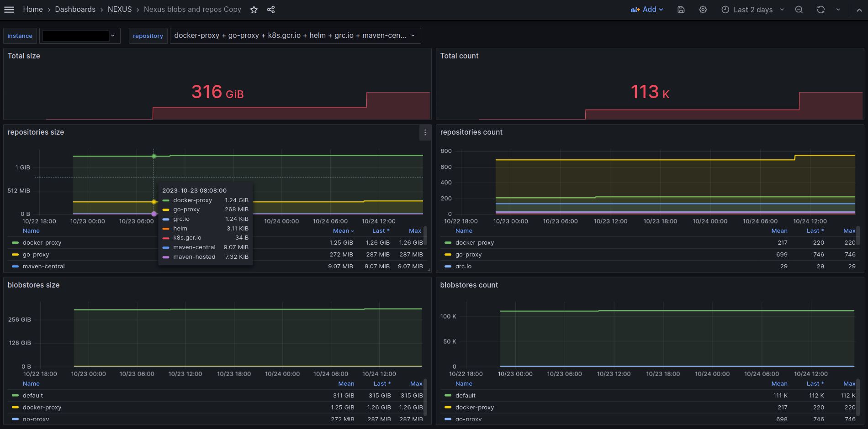Zoom out the time range

(x=799, y=10)
